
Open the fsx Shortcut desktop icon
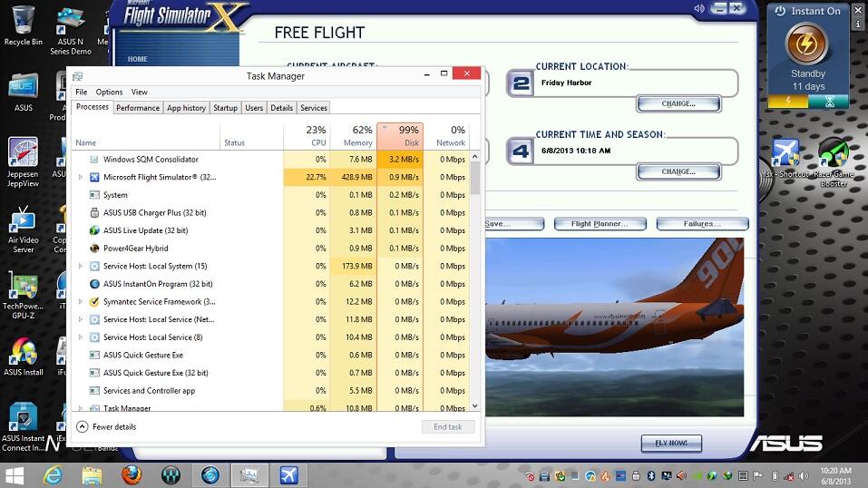785,154
